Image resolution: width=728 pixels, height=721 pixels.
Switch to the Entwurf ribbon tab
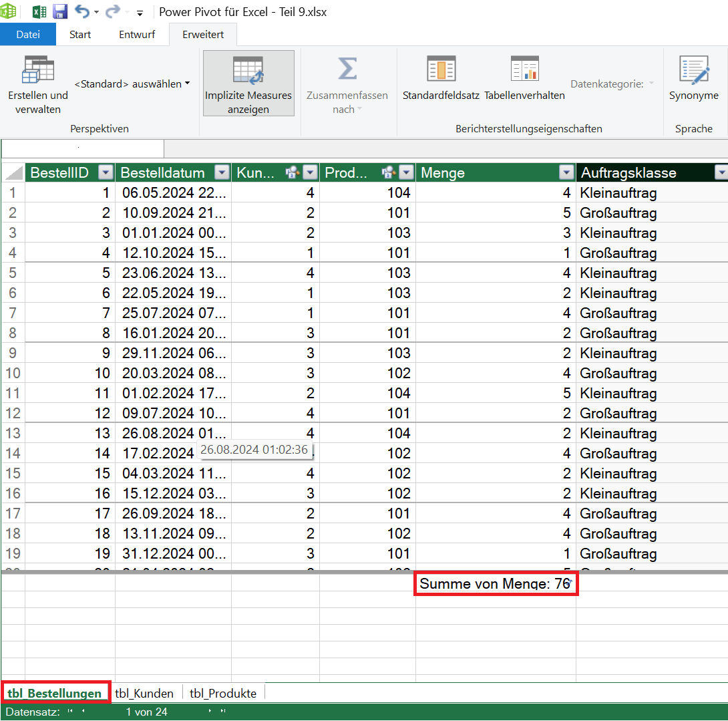[137, 34]
